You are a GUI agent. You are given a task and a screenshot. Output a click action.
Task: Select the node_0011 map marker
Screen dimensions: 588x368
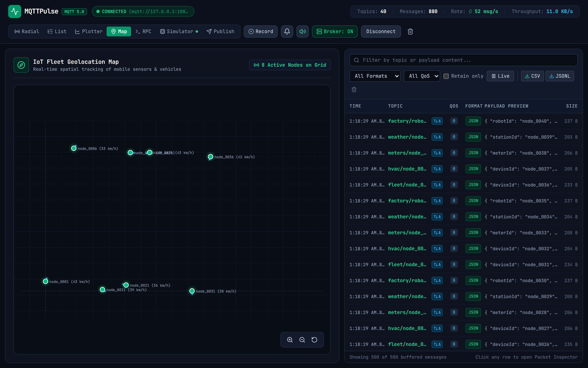(x=102, y=290)
